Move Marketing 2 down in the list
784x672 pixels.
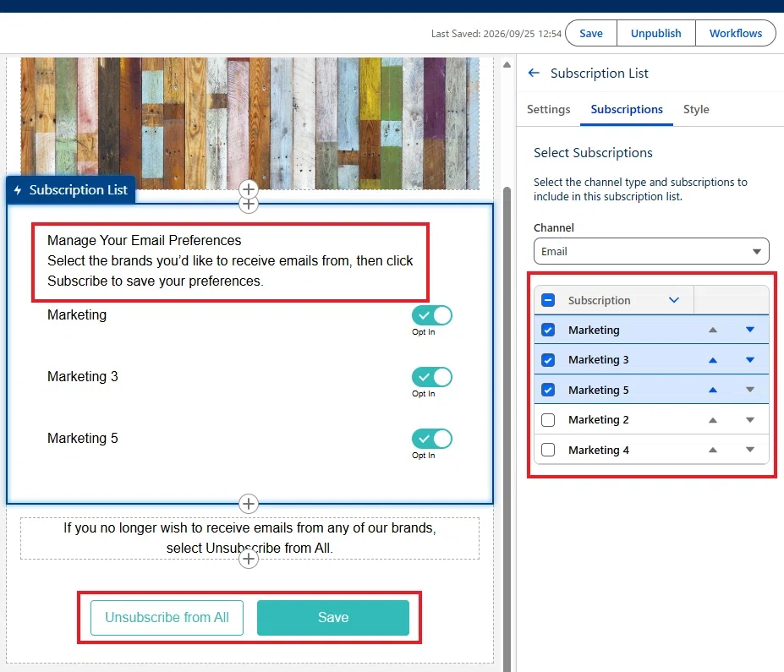tap(750, 420)
